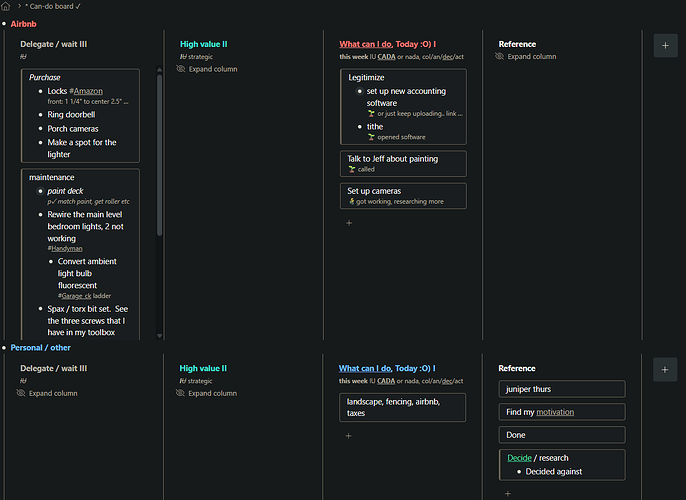
Task: Add a new column to Personal board
Action: 665,370
